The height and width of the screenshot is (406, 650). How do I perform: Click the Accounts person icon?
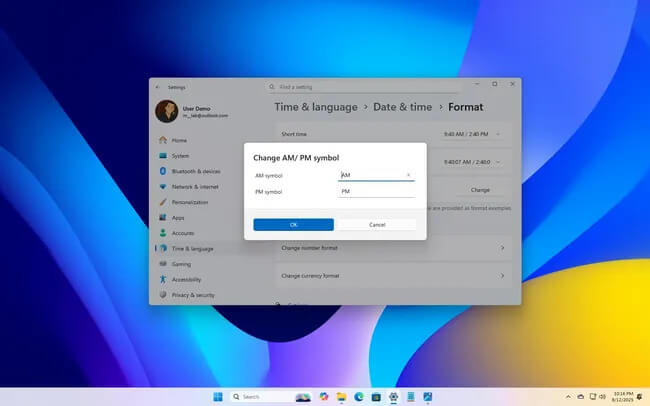click(163, 233)
